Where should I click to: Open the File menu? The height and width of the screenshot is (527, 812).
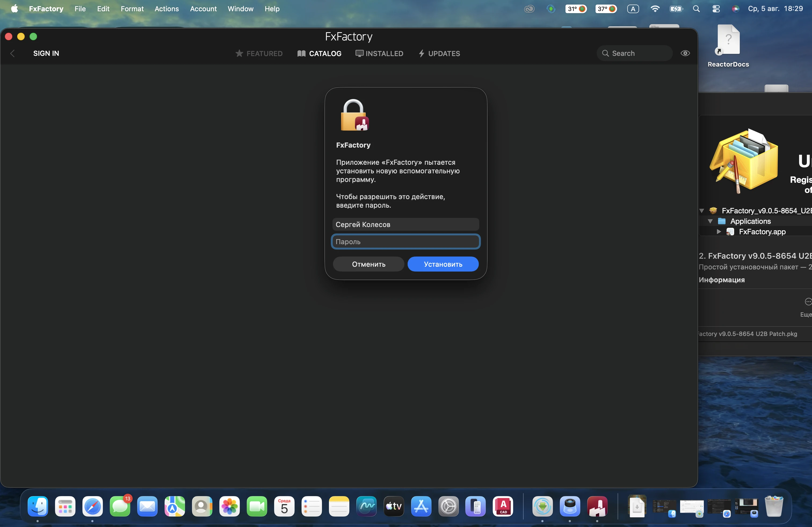[x=80, y=9]
